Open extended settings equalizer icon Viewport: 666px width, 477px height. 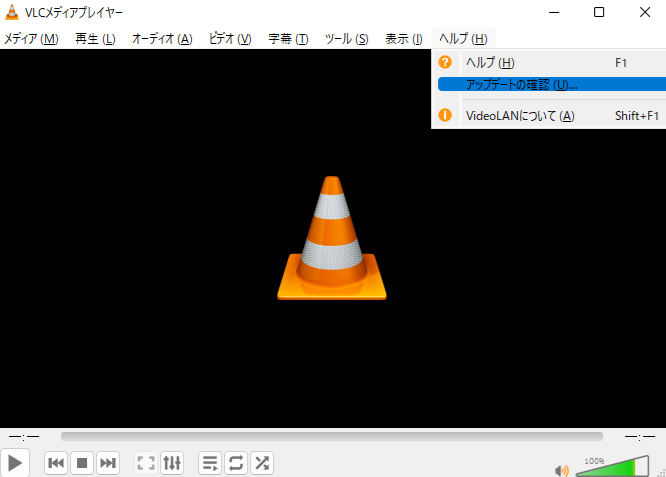(172, 463)
